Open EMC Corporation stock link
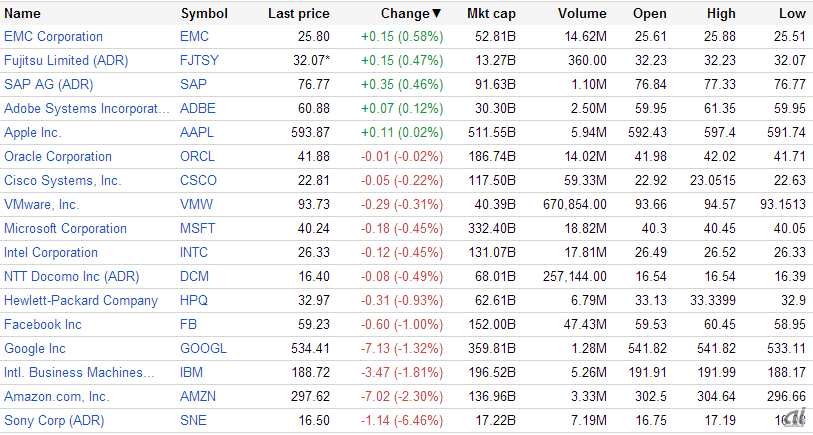This screenshot has width=813, height=435. click(53, 36)
